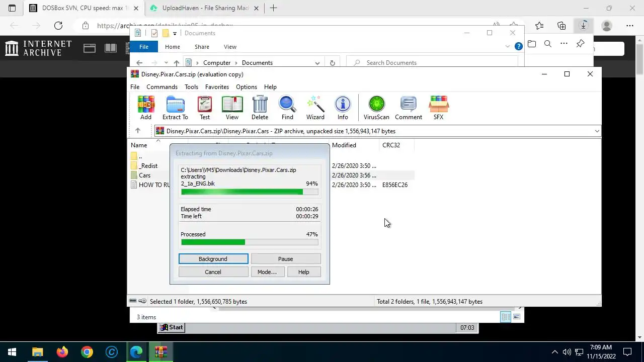Click Edge favorites star-list icon
Screen dimensions: 644x362
click(x=539, y=26)
